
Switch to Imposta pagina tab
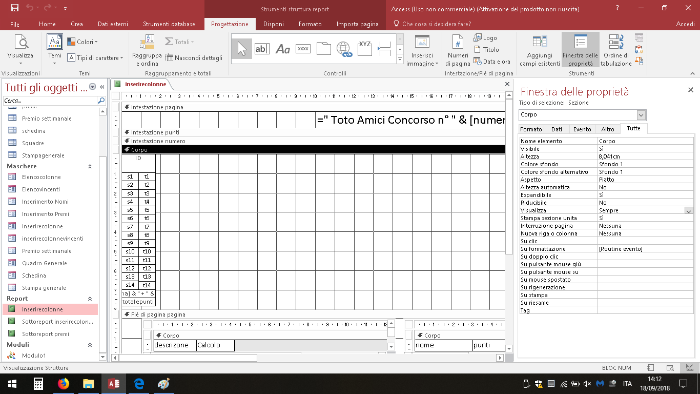coord(357,24)
